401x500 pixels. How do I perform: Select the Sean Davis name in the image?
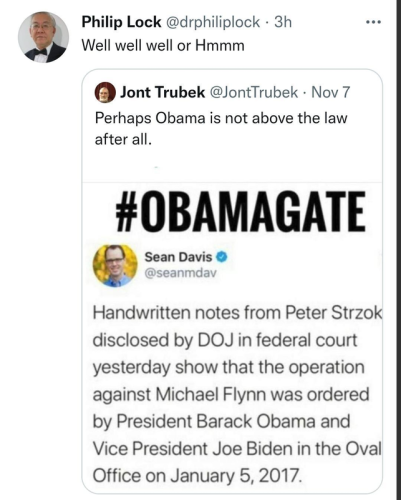pos(178,257)
